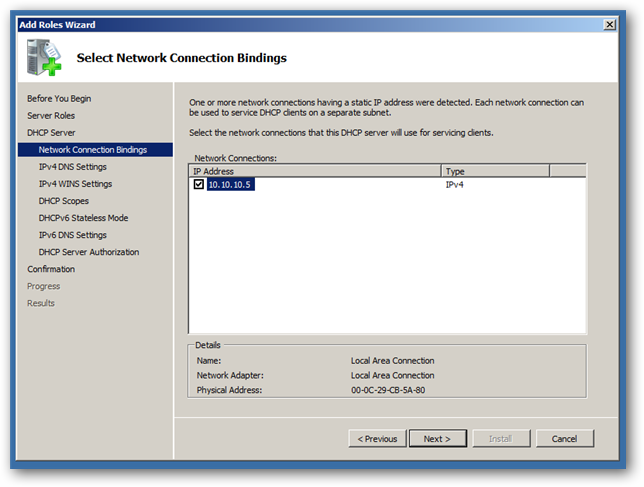This screenshot has width=644, height=487.
Task: Click the Name label in Details
Action: pyautogui.click(x=209, y=361)
